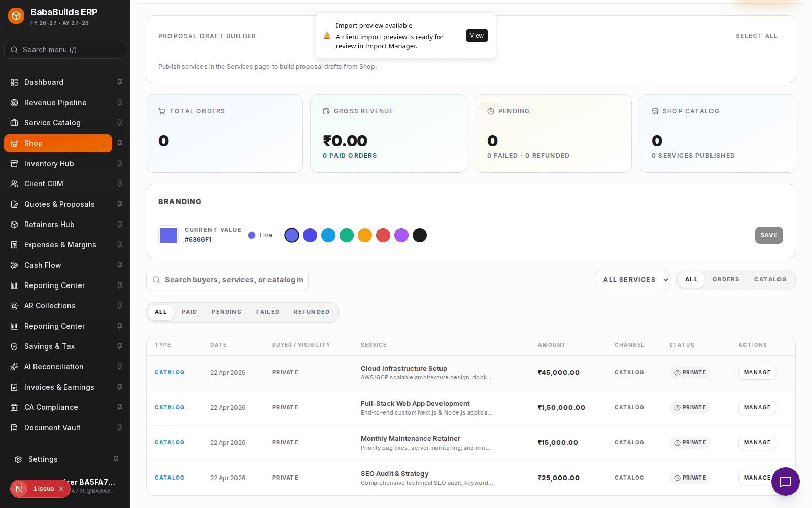Pin the Dashboard menu item
Image resolution: width=812 pixels, height=508 pixels.
pos(120,82)
